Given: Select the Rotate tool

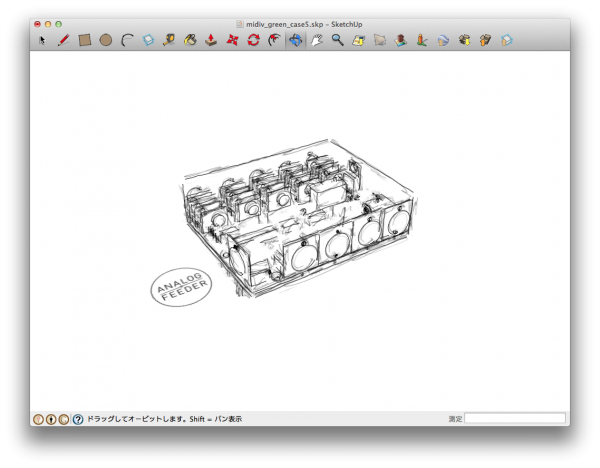Looking at the screenshot, I should point(253,41).
